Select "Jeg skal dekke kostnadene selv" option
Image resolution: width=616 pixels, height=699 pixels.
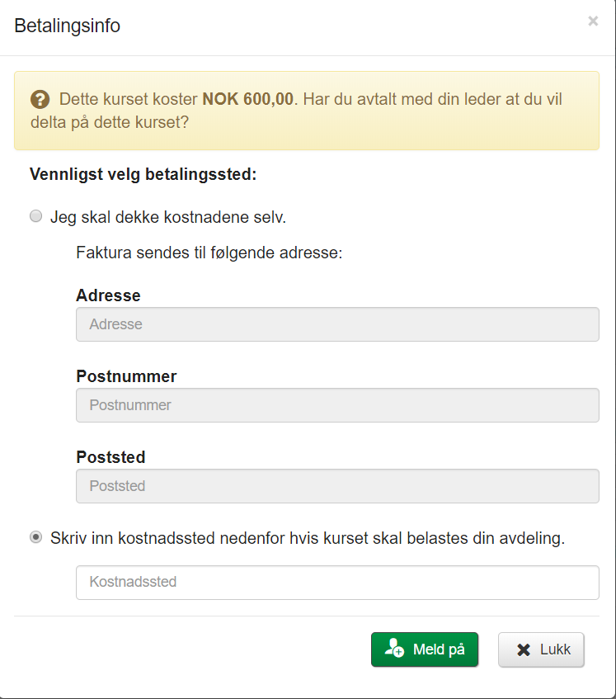pyautogui.click(x=35, y=215)
